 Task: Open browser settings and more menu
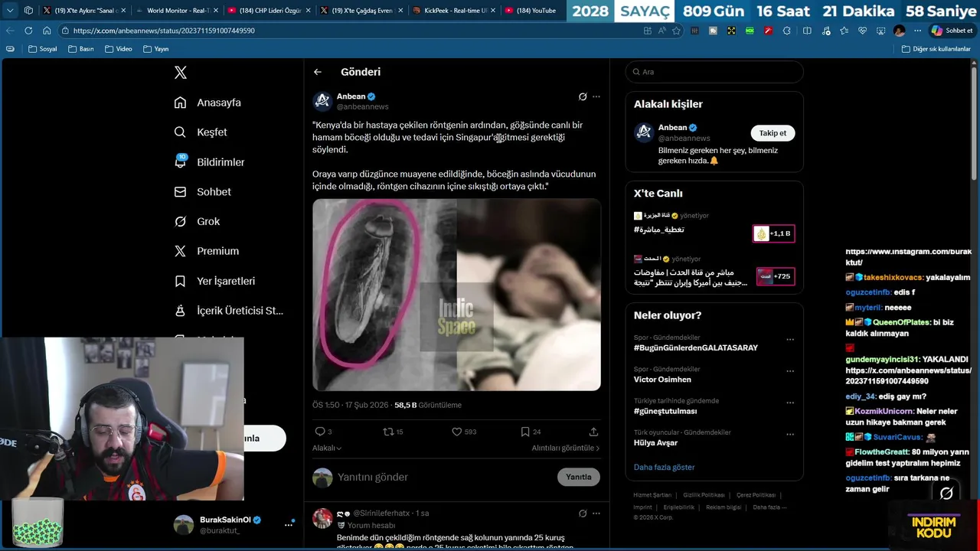point(918,31)
